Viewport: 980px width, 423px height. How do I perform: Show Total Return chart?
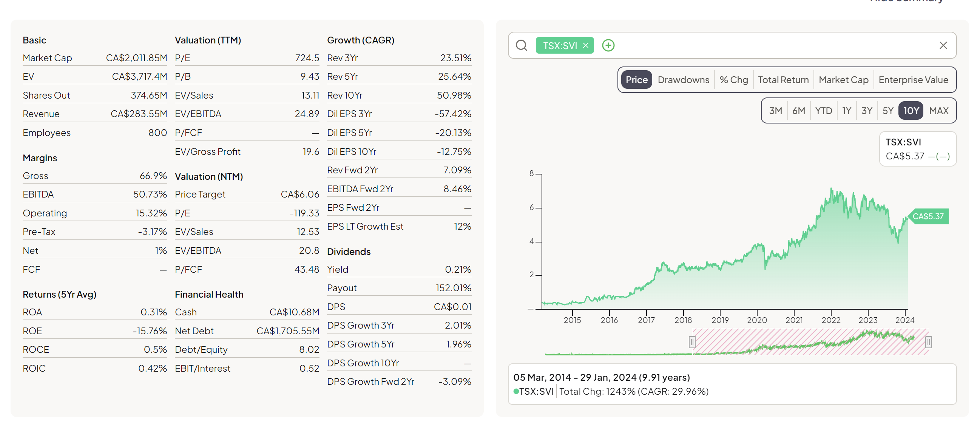(x=783, y=80)
